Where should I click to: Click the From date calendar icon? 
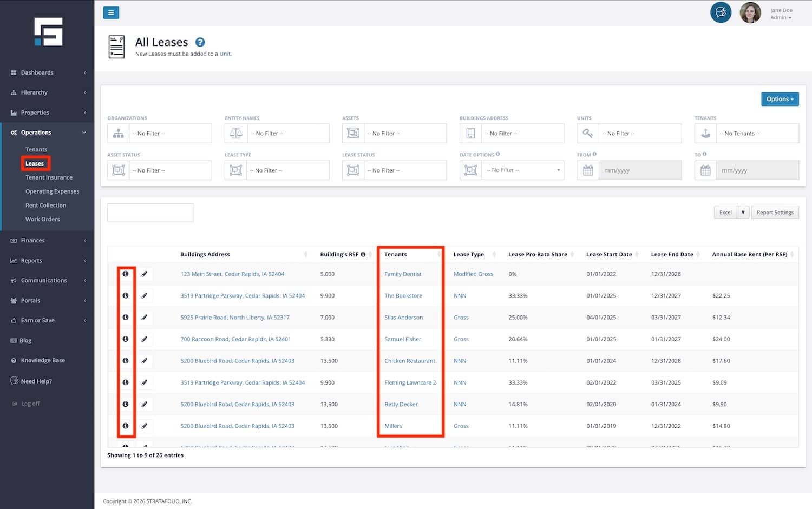click(588, 170)
